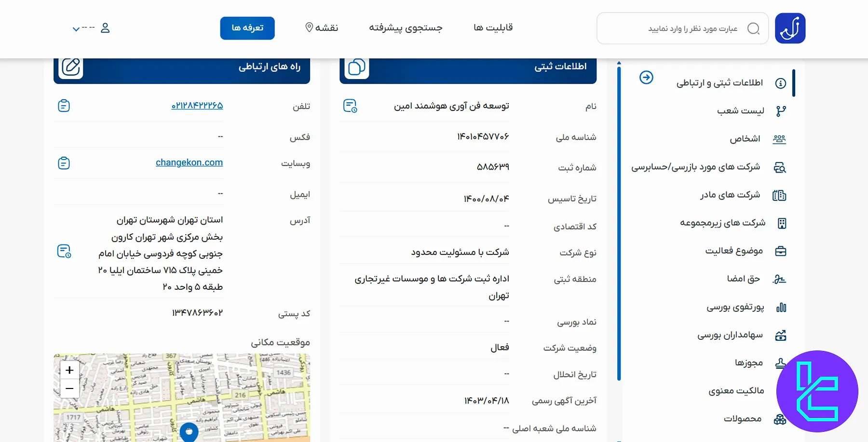
Task: Open the محصولات products icon
Action: click(x=779, y=418)
